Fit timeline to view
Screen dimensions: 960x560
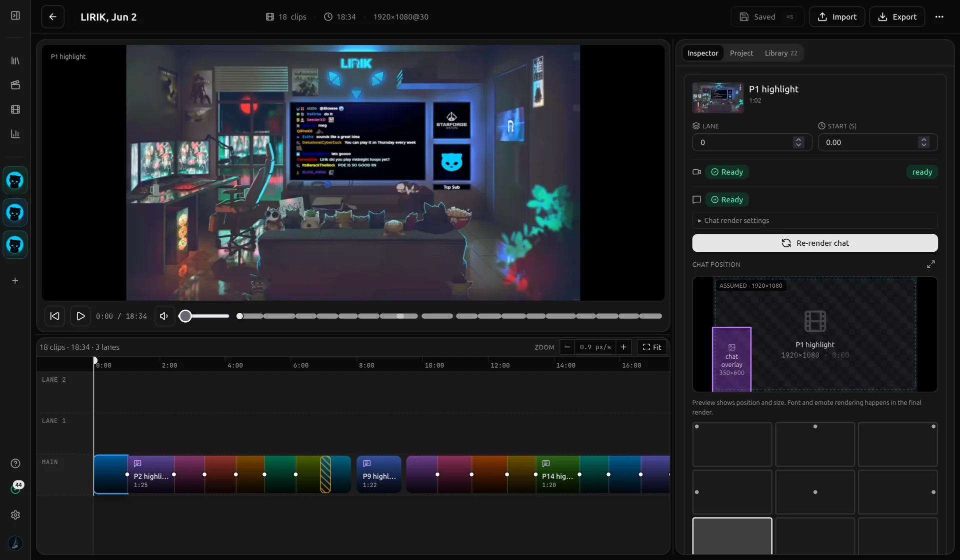(x=652, y=347)
